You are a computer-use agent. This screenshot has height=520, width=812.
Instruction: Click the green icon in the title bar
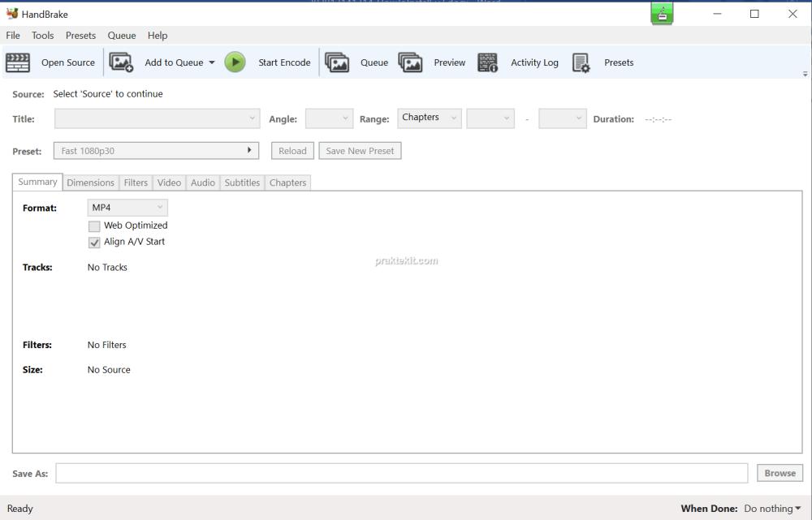[x=662, y=13]
